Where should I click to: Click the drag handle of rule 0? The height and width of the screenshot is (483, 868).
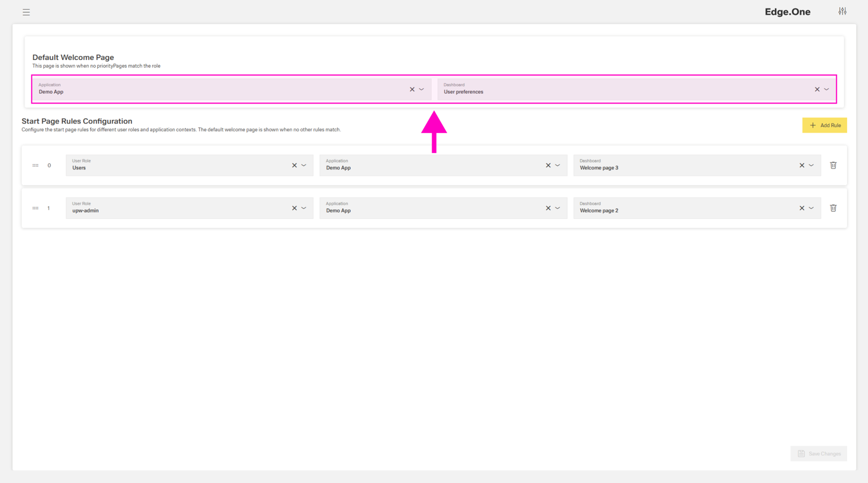[x=35, y=165]
